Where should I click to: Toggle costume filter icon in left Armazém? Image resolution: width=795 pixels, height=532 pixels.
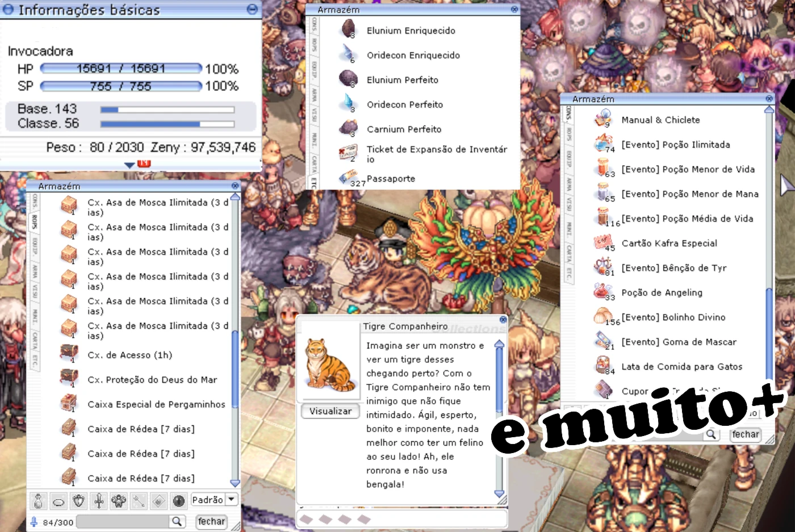(x=119, y=501)
